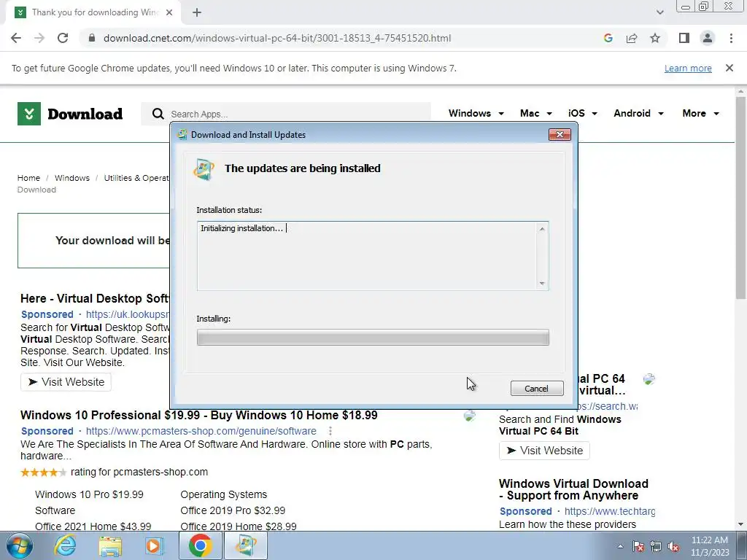
Task: Open Chrome profile avatar
Action: pyautogui.click(x=708, y=38)
